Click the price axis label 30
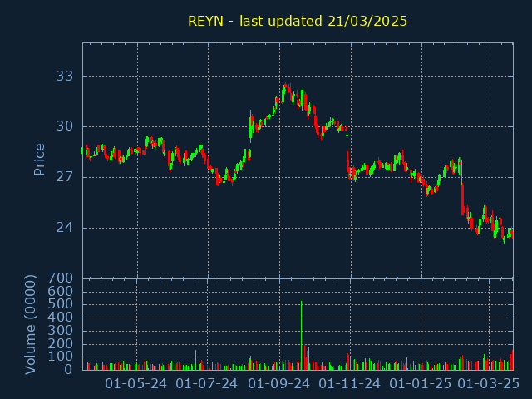 (x=65, y=126)
